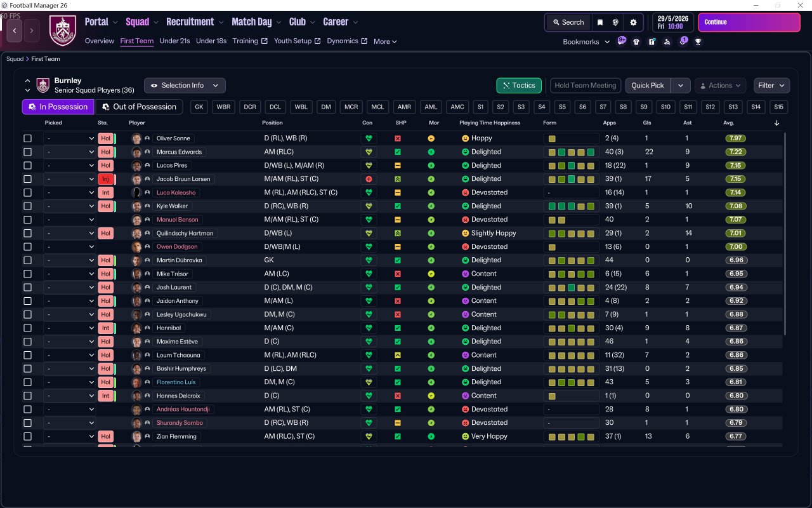The height and width of the screenshot is (508, 812).
Task: Click the 7.97 average rating badge
Action: tap(735, 138)
